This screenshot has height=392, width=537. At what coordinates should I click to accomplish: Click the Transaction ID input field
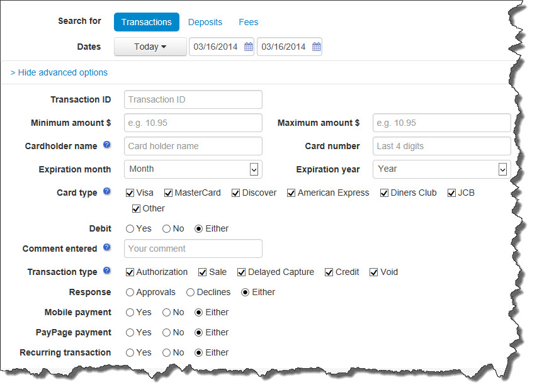[193, 99]
